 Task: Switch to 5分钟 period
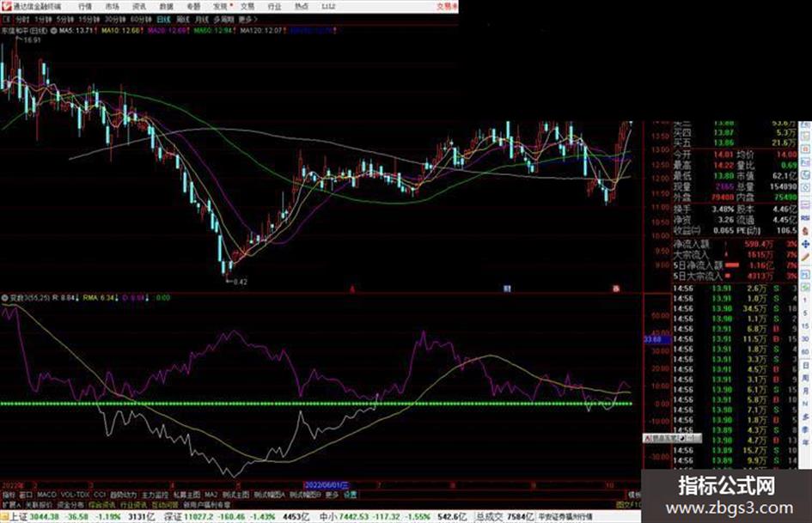pyautogui.click(x=64, y=19)
